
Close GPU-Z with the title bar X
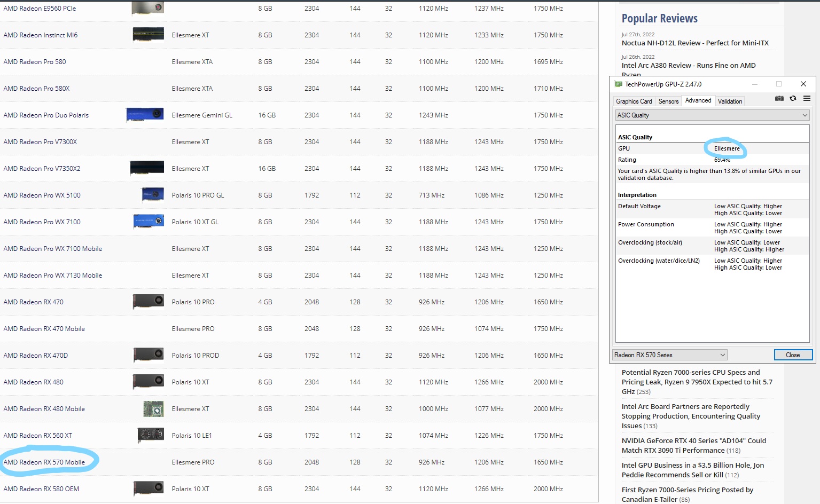803,84
